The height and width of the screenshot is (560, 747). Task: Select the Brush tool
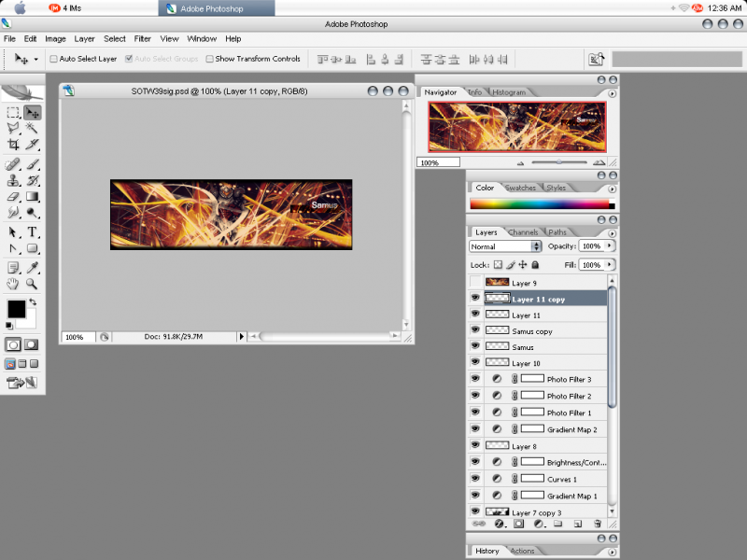(x=33, y=164)
